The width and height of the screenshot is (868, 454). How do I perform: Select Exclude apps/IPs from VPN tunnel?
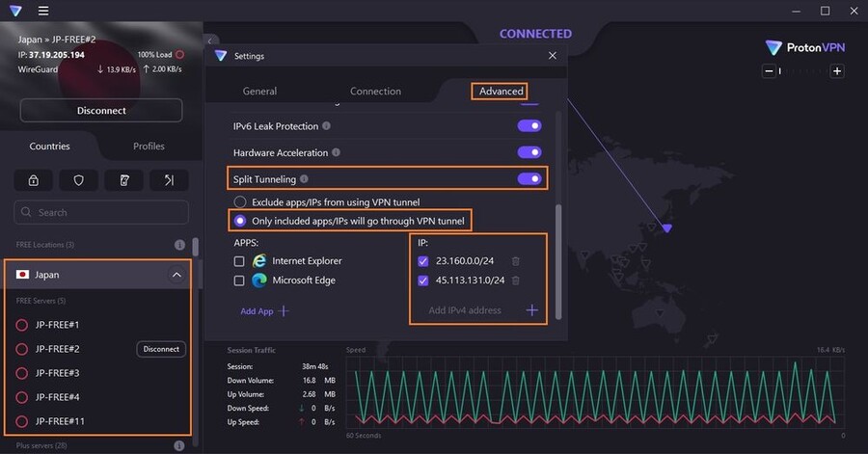coord(240,201)
